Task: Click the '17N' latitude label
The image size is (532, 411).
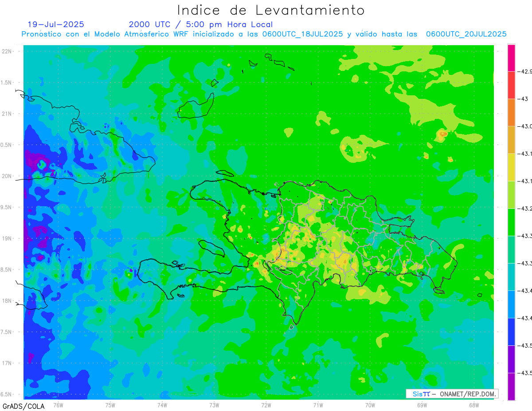Action: pos(7,363)
